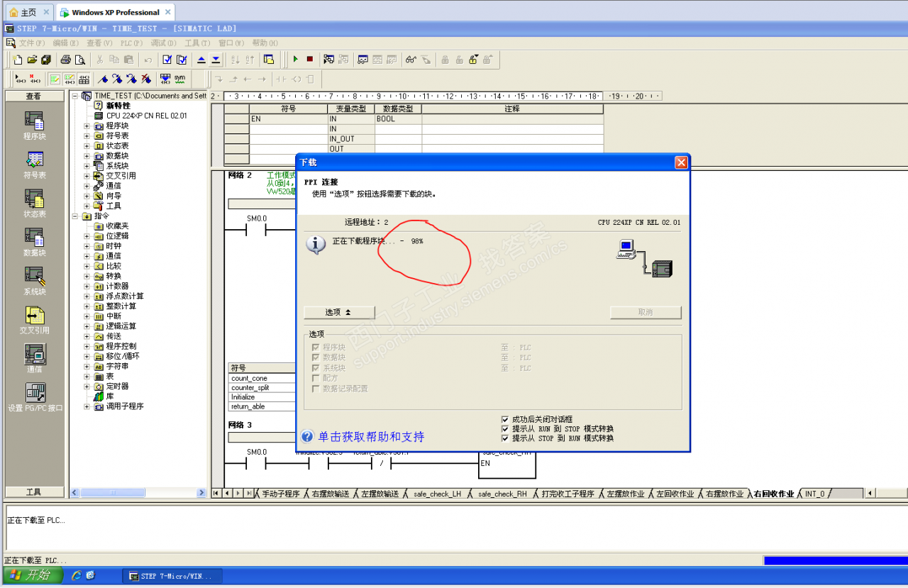Viewport: 908px width, 588px height.
Task: Click the Compile All toolbar icon
Action: 182,60
